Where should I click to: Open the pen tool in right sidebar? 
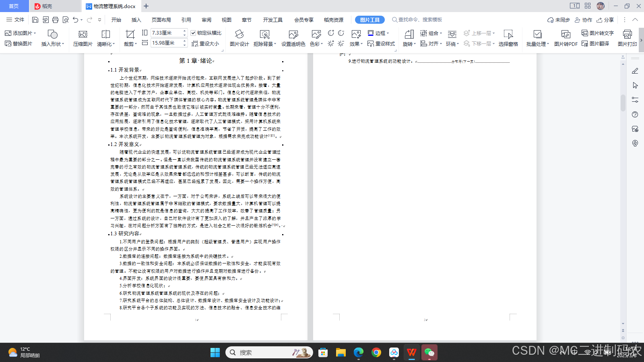[635, 71]
